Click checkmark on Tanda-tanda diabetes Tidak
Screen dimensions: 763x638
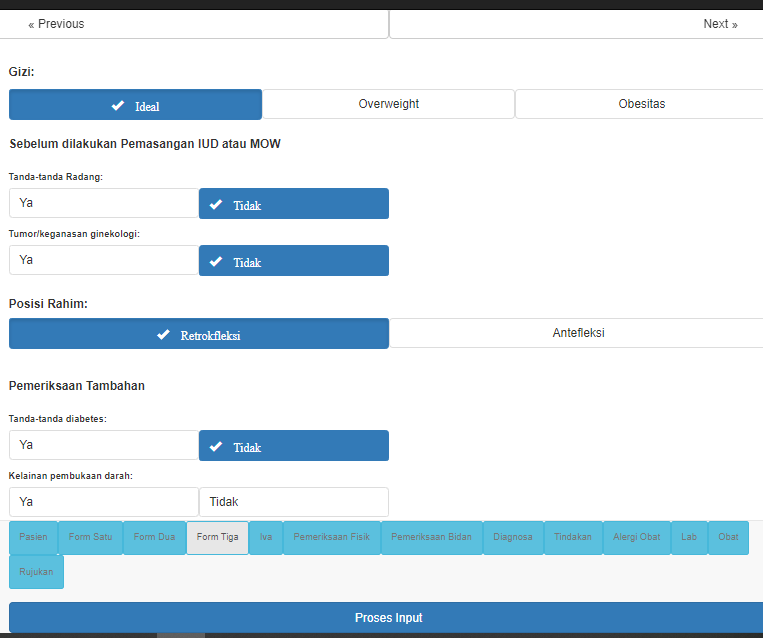point(216,446)
